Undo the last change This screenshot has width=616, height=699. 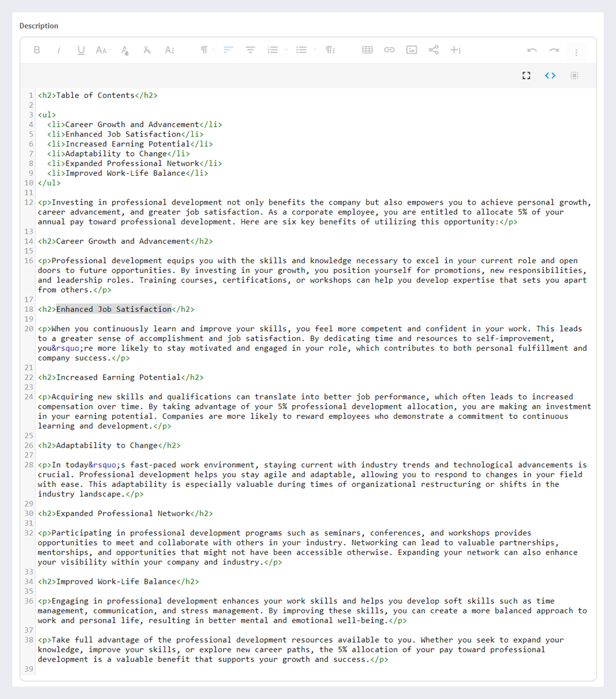532,50
